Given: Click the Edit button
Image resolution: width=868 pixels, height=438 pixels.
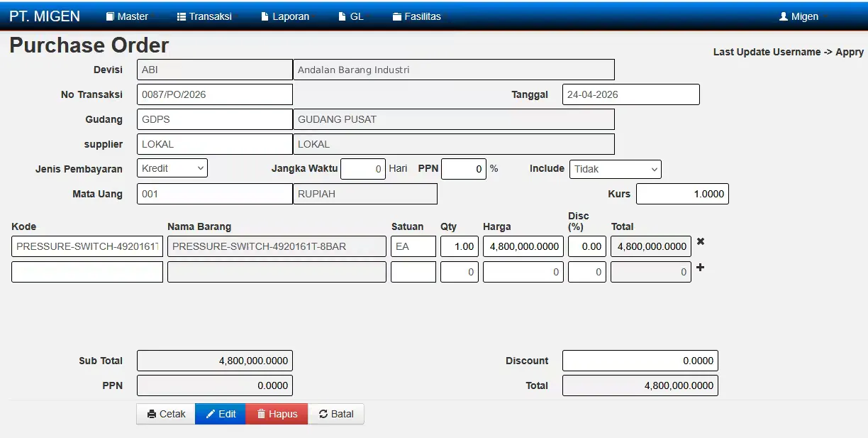Looking at the screenshot, I should tap(221, 414).
